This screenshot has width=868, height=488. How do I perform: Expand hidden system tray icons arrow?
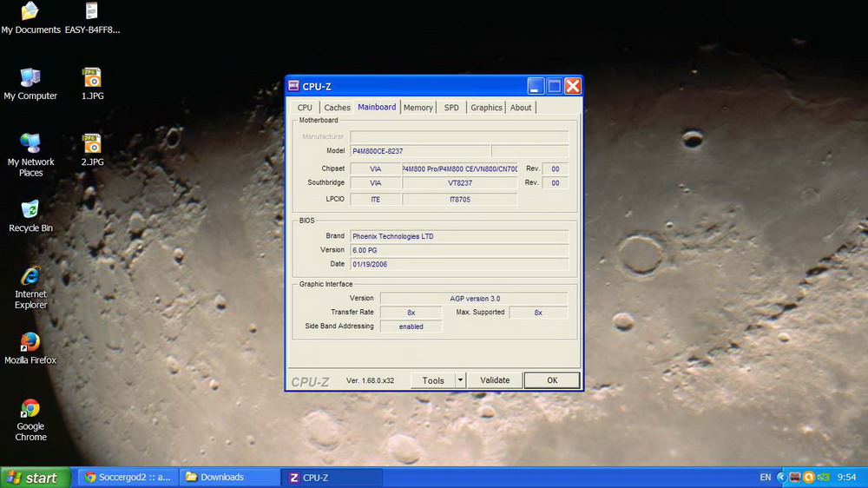coord(780,478)
